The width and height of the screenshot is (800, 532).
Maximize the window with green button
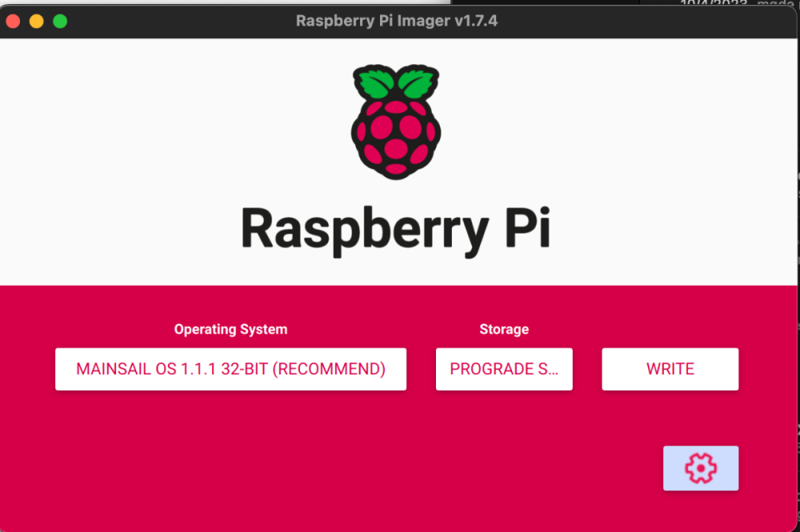[60, 21]
